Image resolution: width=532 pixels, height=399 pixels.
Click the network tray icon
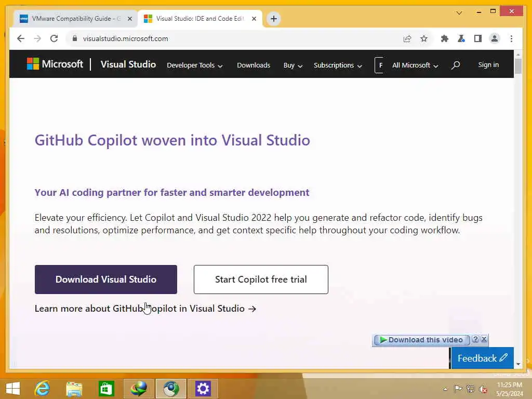[x=470, y=389]
